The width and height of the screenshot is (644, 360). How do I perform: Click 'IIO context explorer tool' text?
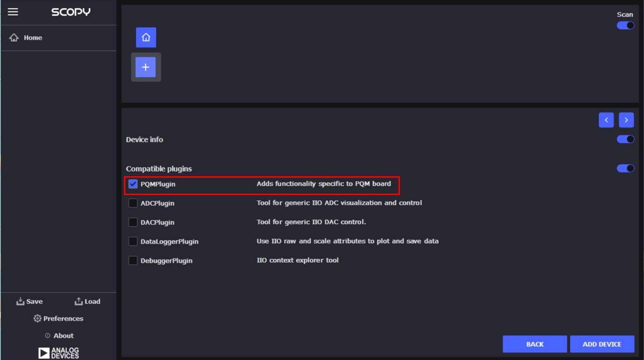(x=298, y=260)
